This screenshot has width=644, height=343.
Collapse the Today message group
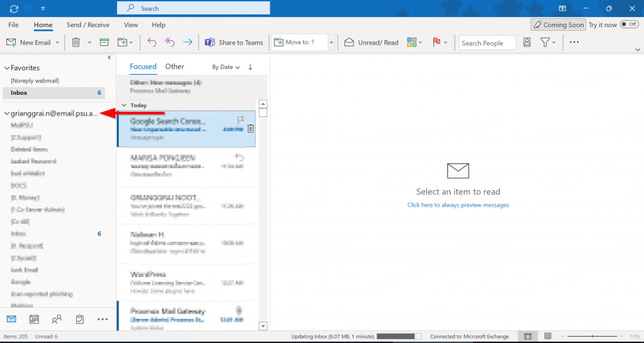click(124, 106)
